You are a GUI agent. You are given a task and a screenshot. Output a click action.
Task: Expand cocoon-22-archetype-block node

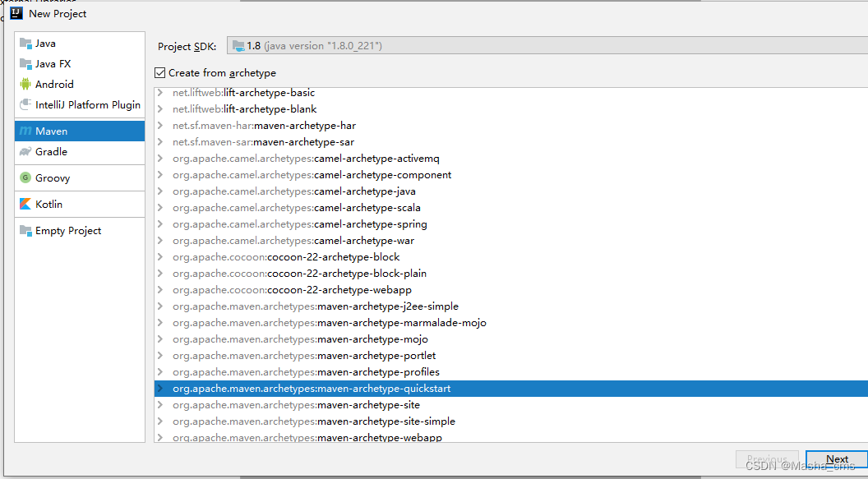point(160,256)
